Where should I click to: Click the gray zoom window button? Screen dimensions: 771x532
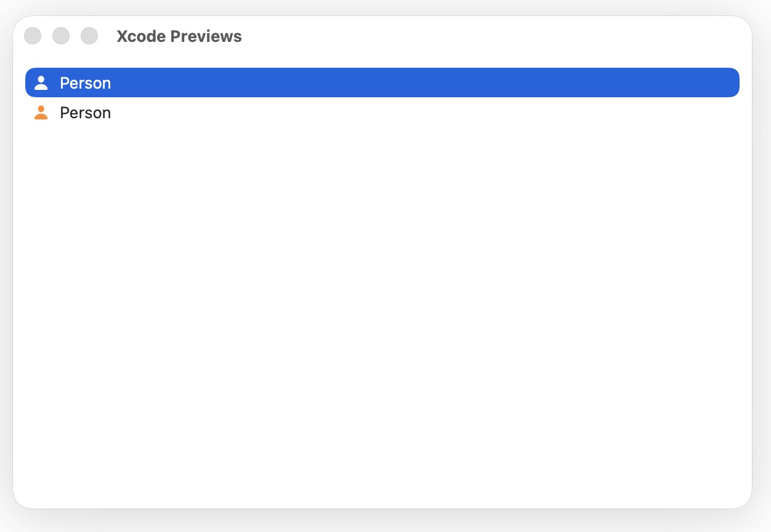pos(89,36)
